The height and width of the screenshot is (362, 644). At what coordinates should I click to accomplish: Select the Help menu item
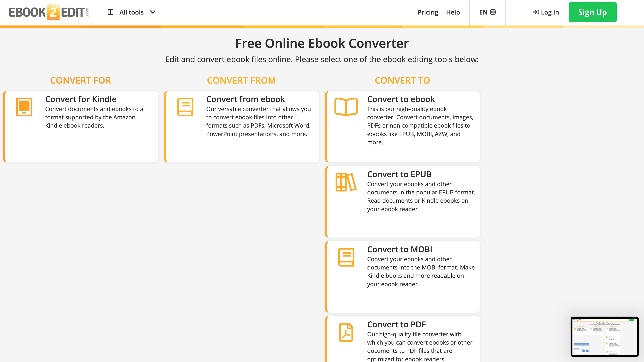point(453,12)
